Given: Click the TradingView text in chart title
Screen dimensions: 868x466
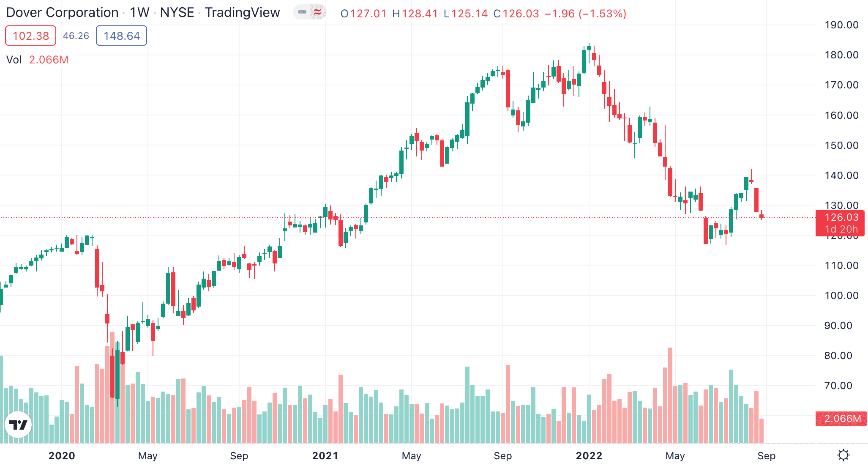Looking at the screenshot, I should point(243,13).
